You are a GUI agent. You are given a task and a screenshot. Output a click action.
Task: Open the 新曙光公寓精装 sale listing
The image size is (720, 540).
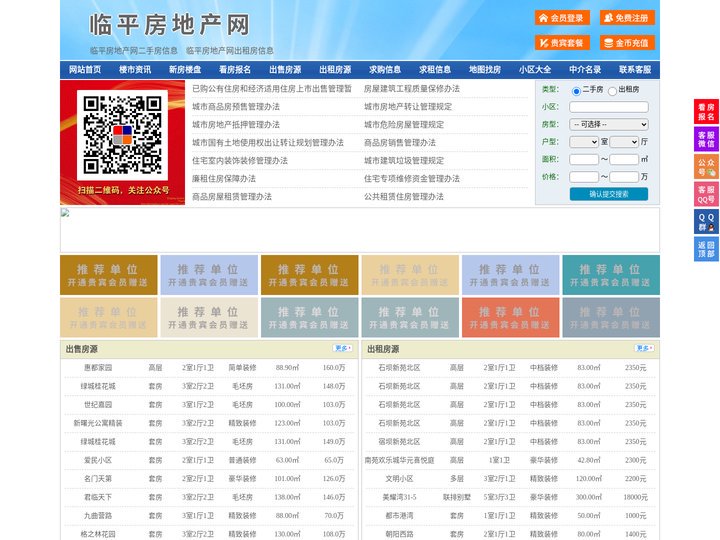[98, 423]
